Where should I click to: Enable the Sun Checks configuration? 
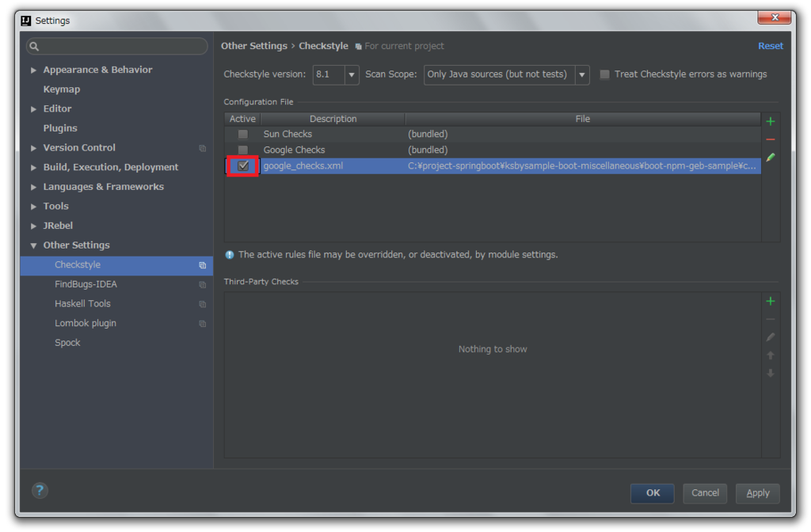tap(242, 135)
